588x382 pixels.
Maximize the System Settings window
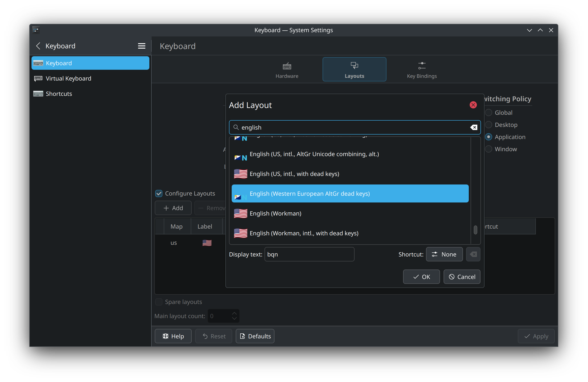(540, 30)
